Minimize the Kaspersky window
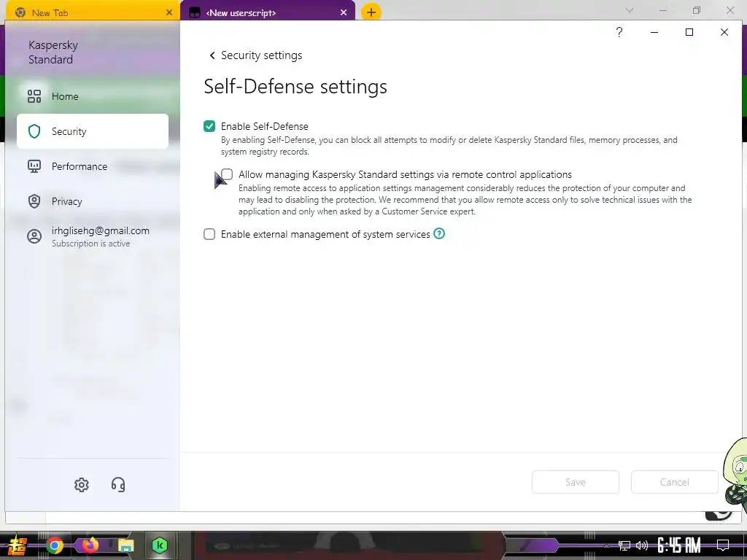This screenshot has width=747, height=560. pos(654,32)
